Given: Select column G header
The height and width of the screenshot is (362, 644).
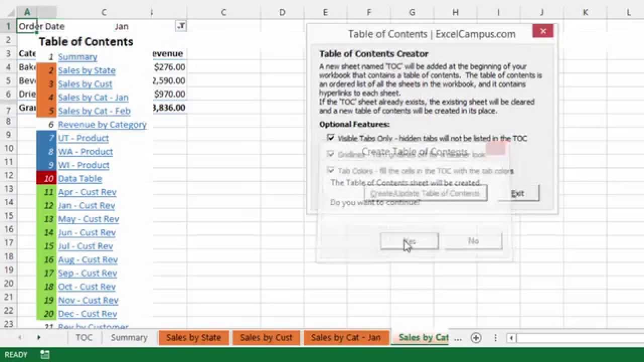Looking at the screenshot, I should point(412,12).
